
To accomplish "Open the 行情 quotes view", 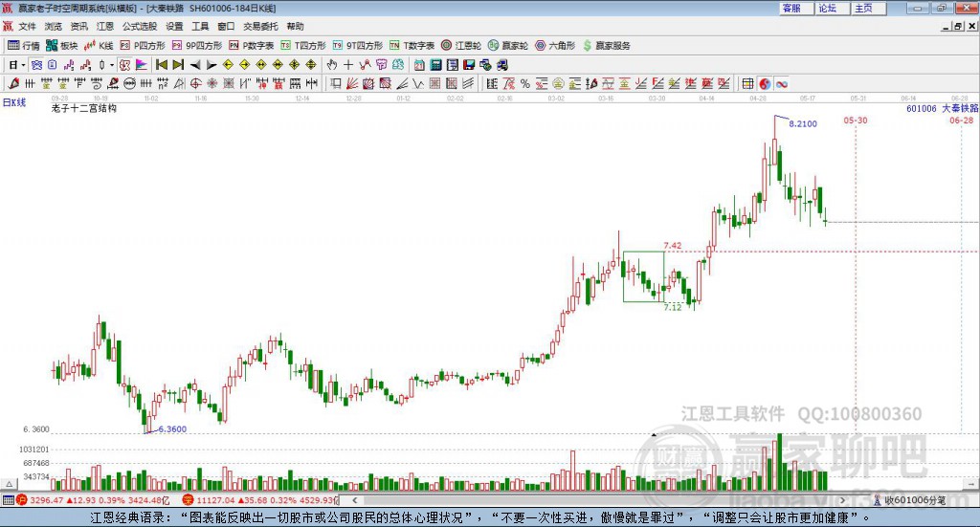I will 23,46.
